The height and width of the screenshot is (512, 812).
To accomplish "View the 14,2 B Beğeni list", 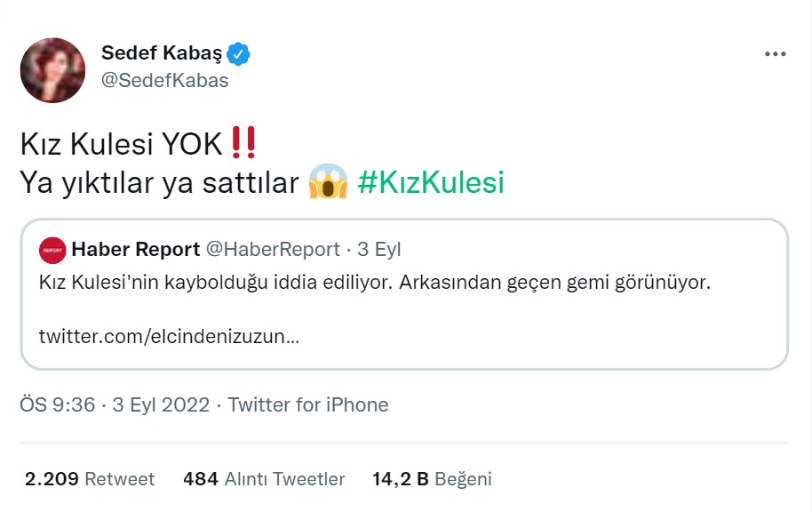I will [432, 479].
